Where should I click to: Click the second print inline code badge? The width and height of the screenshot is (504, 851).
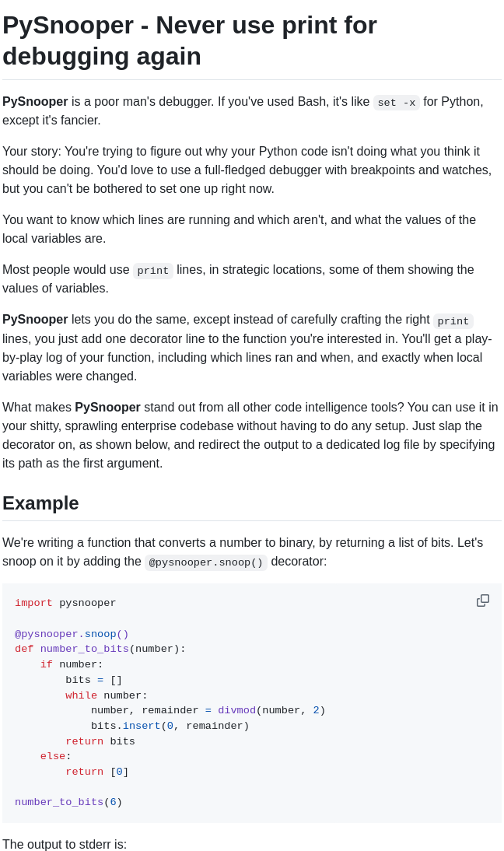click(453, 321)
